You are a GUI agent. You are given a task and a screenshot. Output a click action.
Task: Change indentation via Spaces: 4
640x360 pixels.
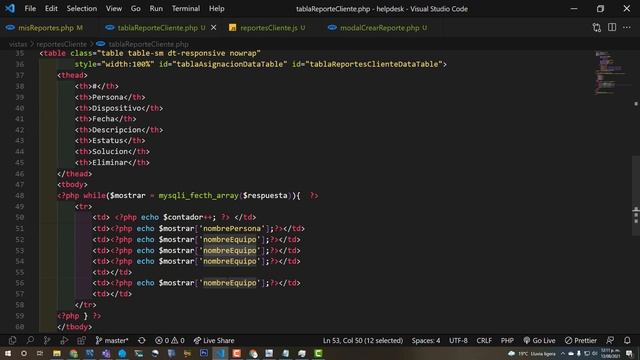pos(426,340)
